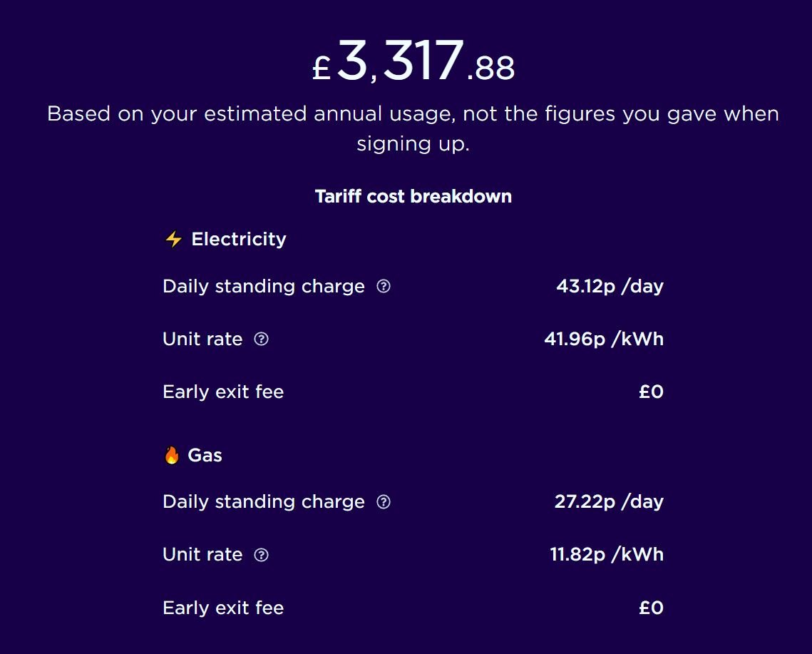This screenshot has height=654, width=812.
Task: Click the Early exit fee label under Gas
Action: (x=223, y=608)
